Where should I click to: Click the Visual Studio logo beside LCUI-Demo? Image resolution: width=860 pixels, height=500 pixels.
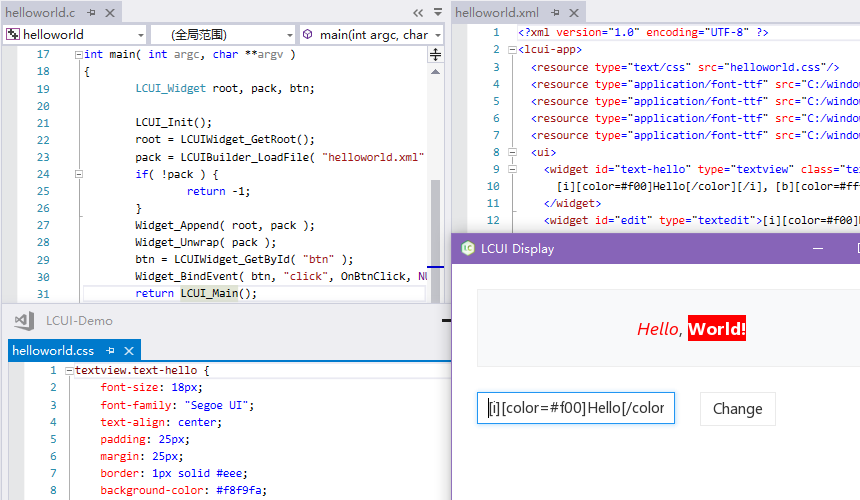pyautogui.click(x=24, y=321)
